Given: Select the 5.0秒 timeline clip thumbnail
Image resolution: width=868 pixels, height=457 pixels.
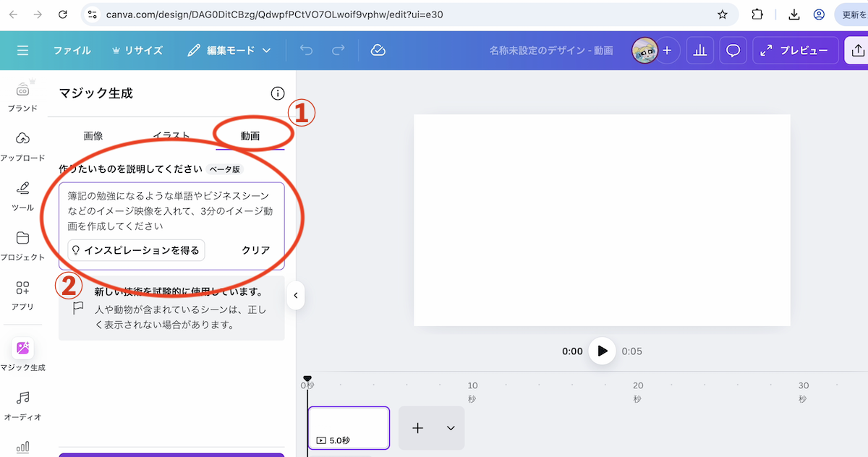Looking at the screenshot, I should coord(349,427).
